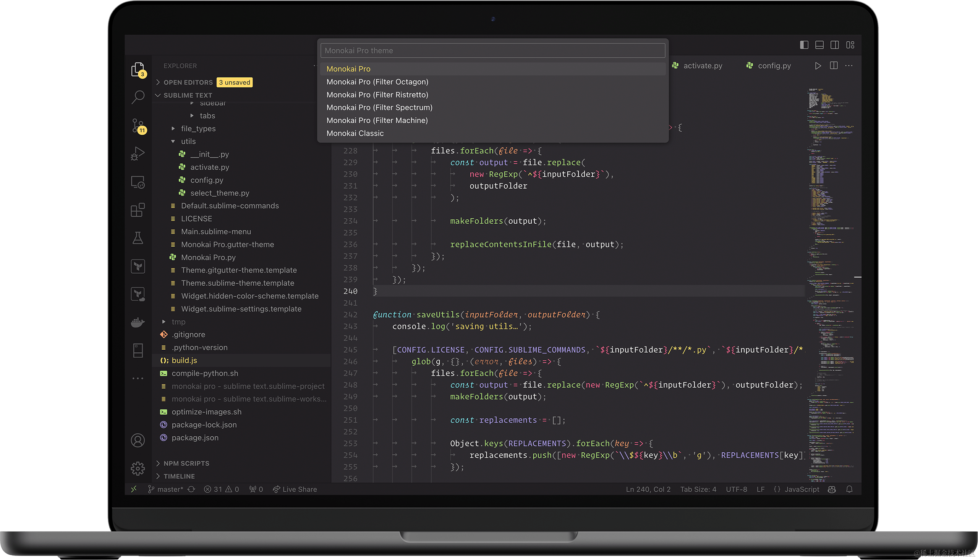Collapse the utils folder

click(188, 142)
